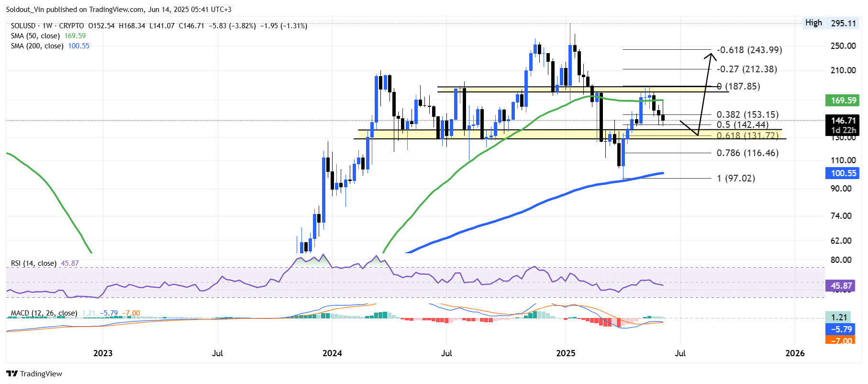Click the Fib label 1 (97.02)
The image size is (868, 384).
(x=736, y=178)
